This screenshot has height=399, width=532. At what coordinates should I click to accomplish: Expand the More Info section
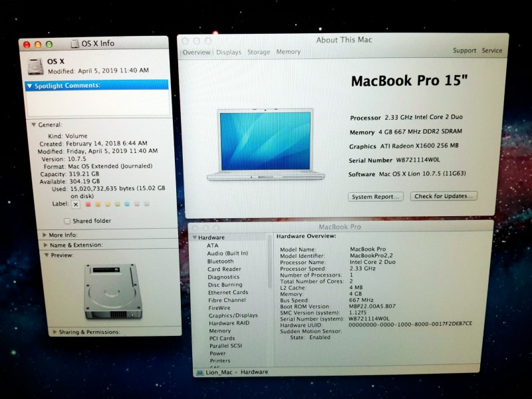(45, 235)
